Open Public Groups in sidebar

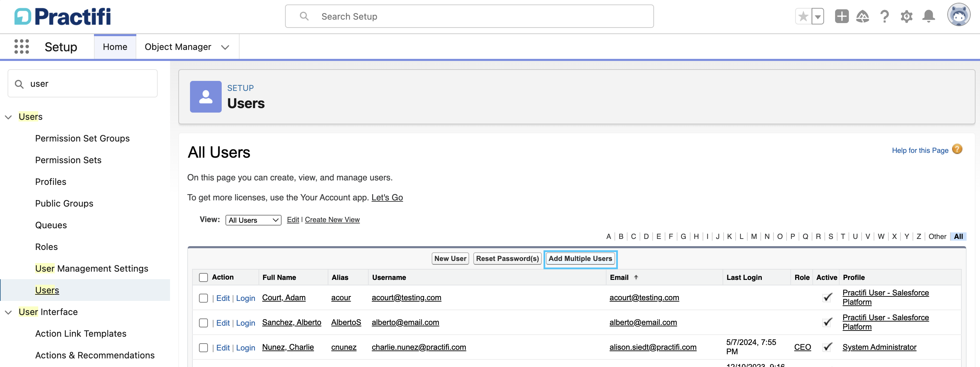pyautogui.click(x=64, y=203)
